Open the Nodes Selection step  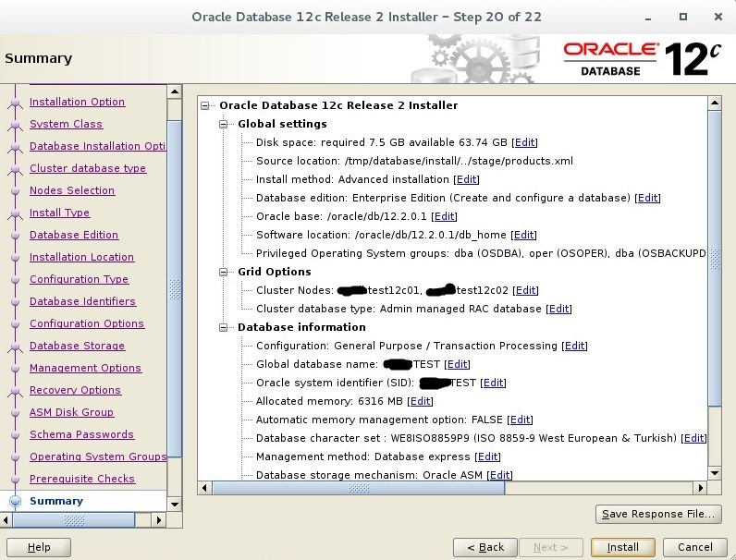point(72,190)
